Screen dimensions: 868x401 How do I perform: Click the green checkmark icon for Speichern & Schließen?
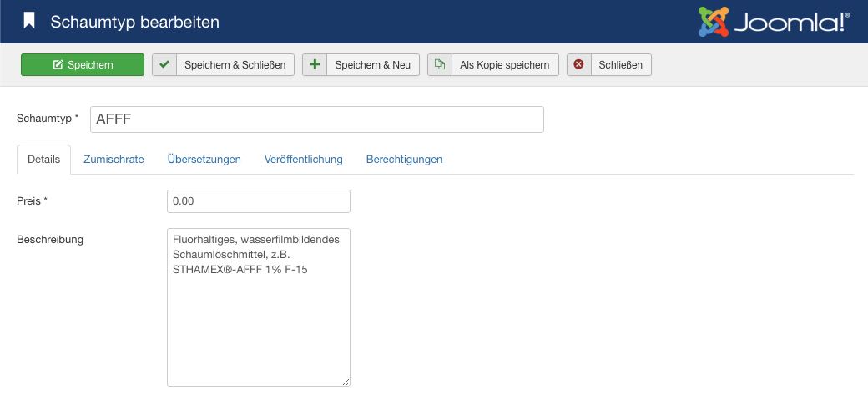pyautogui.click(x=164, y=65)
